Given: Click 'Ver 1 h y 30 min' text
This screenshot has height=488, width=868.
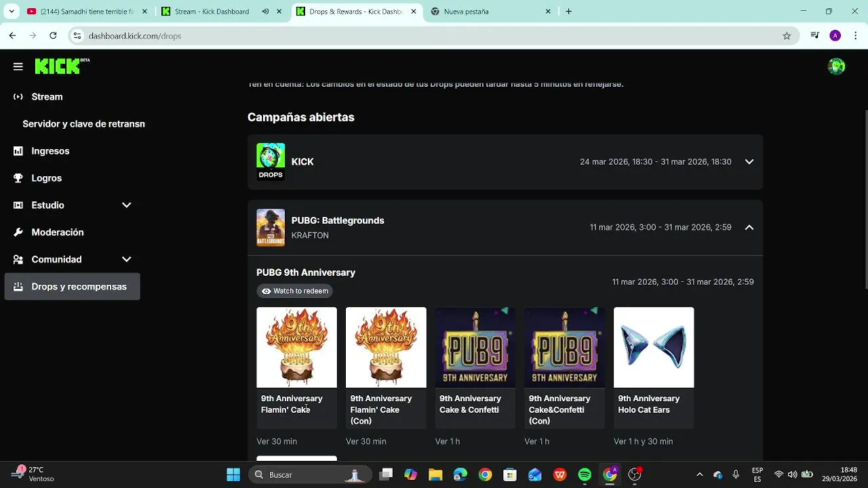Looking at the screenshot, I should tap(643, 441).
